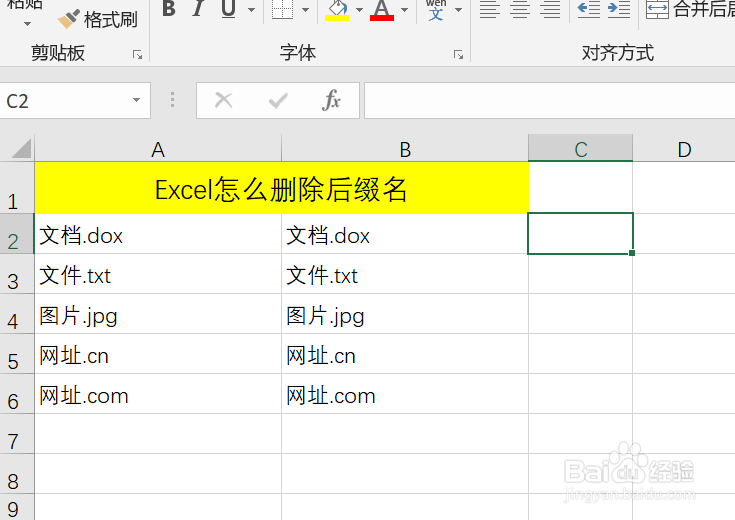Align text left

pyautogui.click(x=490, y=9)
